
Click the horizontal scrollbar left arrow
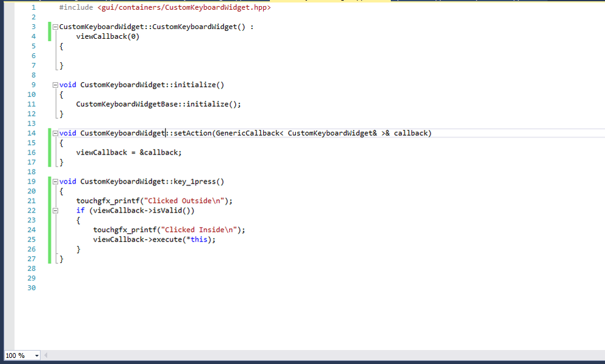point(46,355)
